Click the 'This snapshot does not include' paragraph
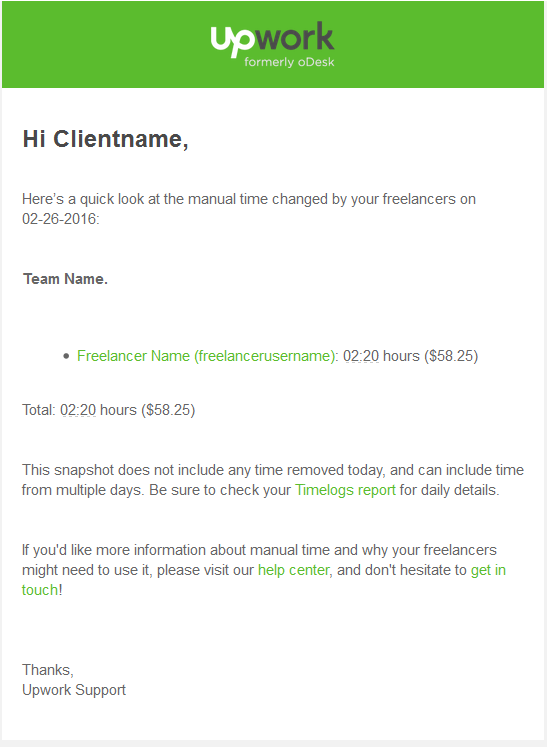 point(273,480)
